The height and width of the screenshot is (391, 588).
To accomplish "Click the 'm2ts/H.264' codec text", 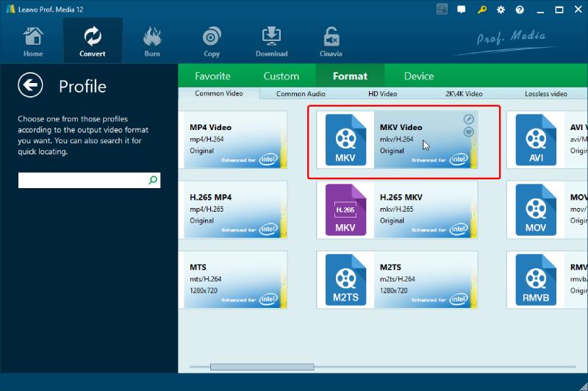I will (397, 279).
